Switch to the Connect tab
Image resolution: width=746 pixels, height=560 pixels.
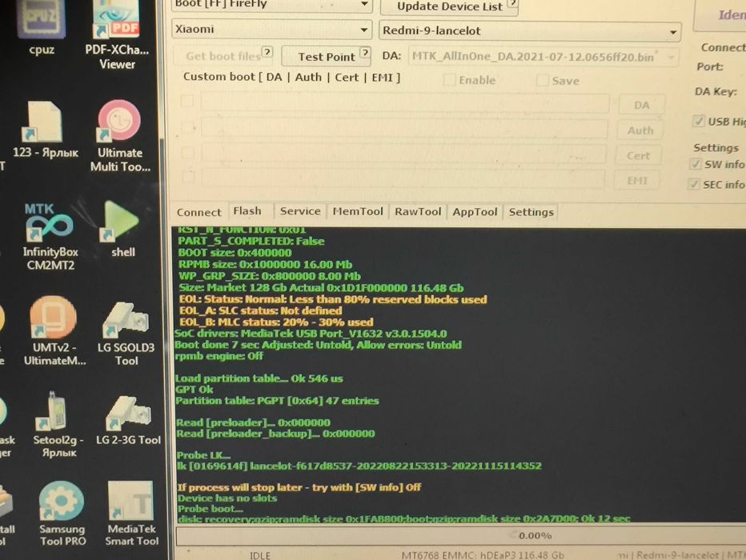(x=199, y=212)
